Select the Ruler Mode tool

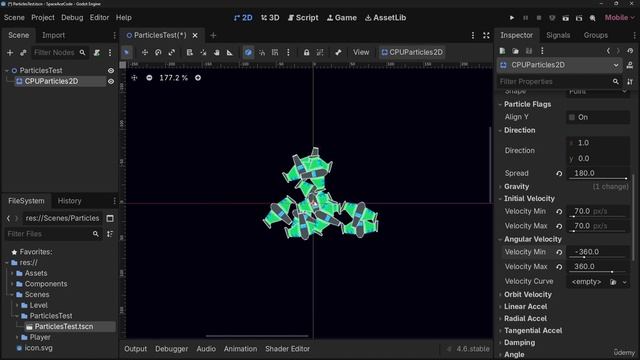[230, 52]
